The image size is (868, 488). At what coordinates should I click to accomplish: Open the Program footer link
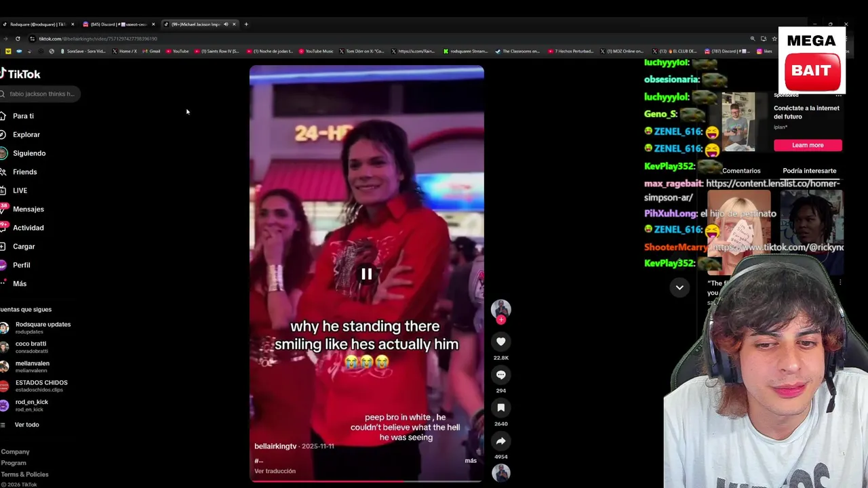[x=14, y=463]
